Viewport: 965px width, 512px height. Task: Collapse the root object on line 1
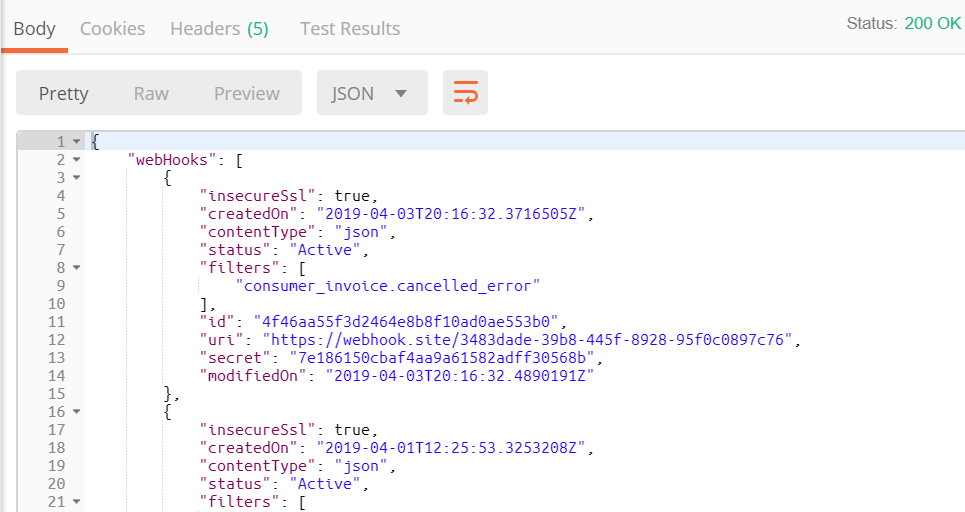pyautogui.click(x=76, y=142)
